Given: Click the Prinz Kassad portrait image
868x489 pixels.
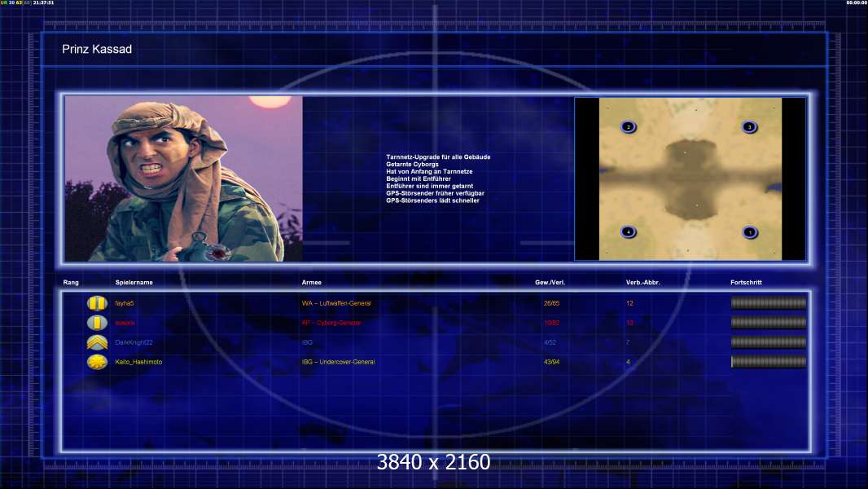Looking at the screenshot, I should 184,178.
